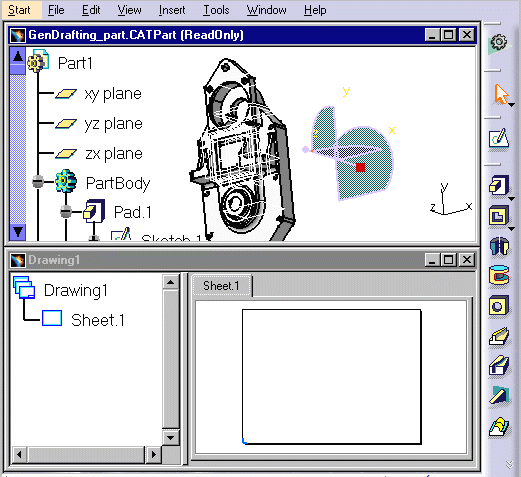Click the yz plane parallelogram icon

click(x=66, y=124)
